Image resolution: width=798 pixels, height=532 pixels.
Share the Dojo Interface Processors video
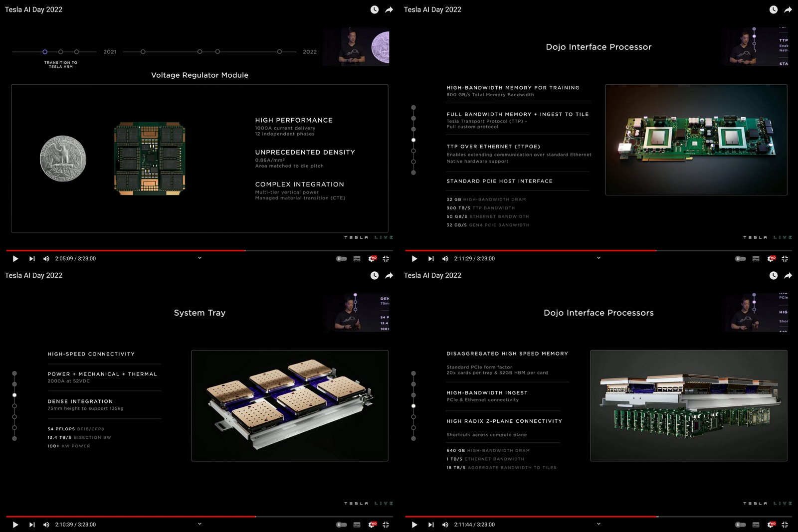pos(788,275)
